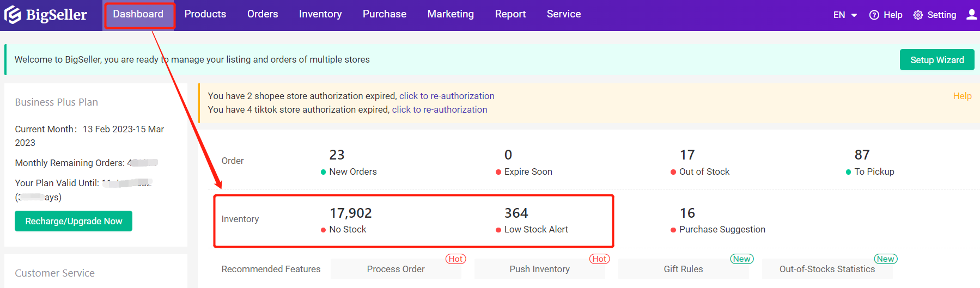Open the 17,902 No Stock items
The image size is (980, 288).
click(346, 220)
